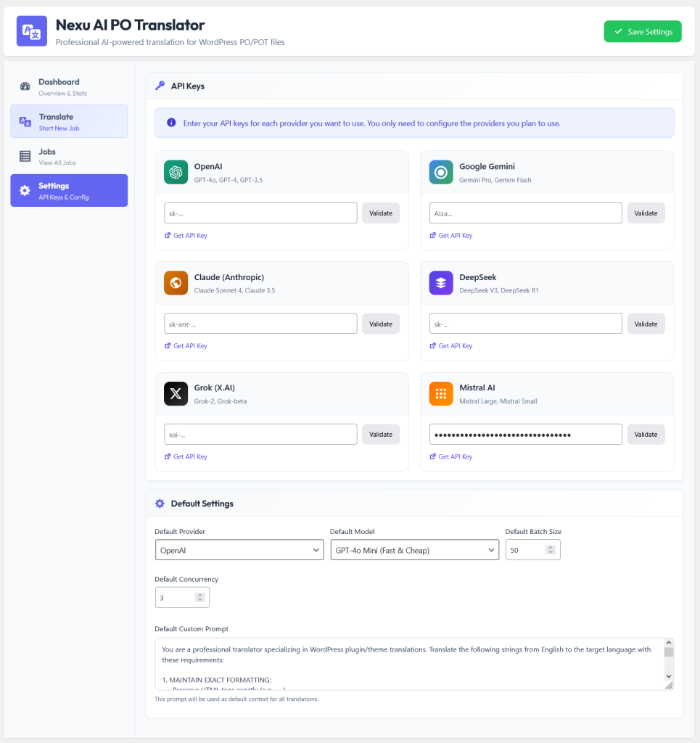The image size is (700, 743).
Task: Click the Dashboard gauge icon in sidebar
Action: point(25,87)
